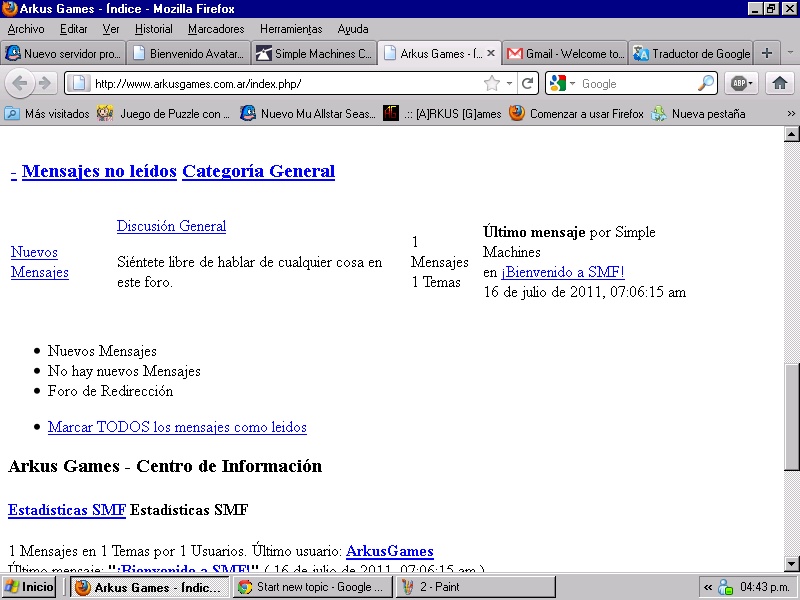Open the Editar menu
Viewport: 800px width, 600px height.
[73, 29]
